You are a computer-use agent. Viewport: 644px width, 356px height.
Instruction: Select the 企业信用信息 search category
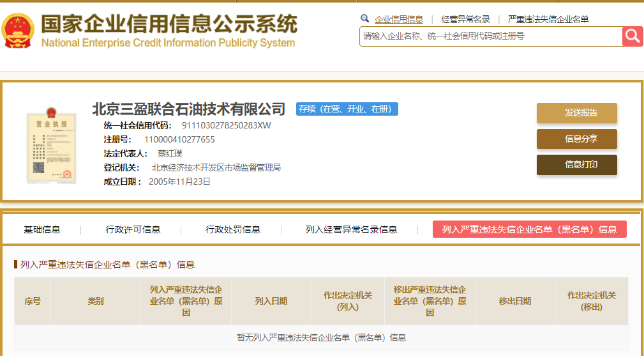click(x=399, y=19)
